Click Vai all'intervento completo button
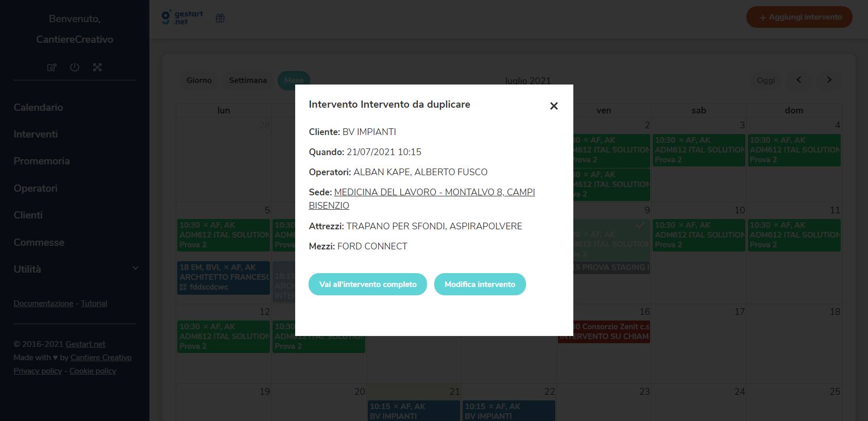This screenshot has width=868, height=421. [x=368, y=284]
